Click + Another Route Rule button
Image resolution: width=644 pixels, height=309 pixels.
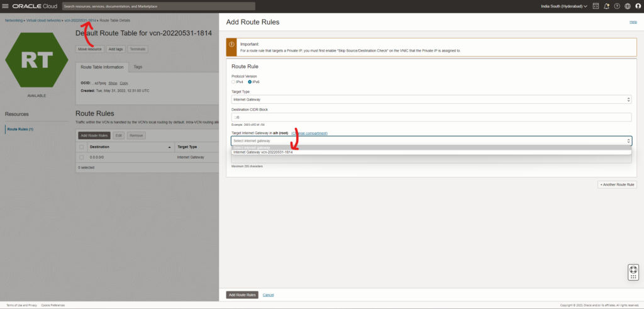[x=617, y=185]
